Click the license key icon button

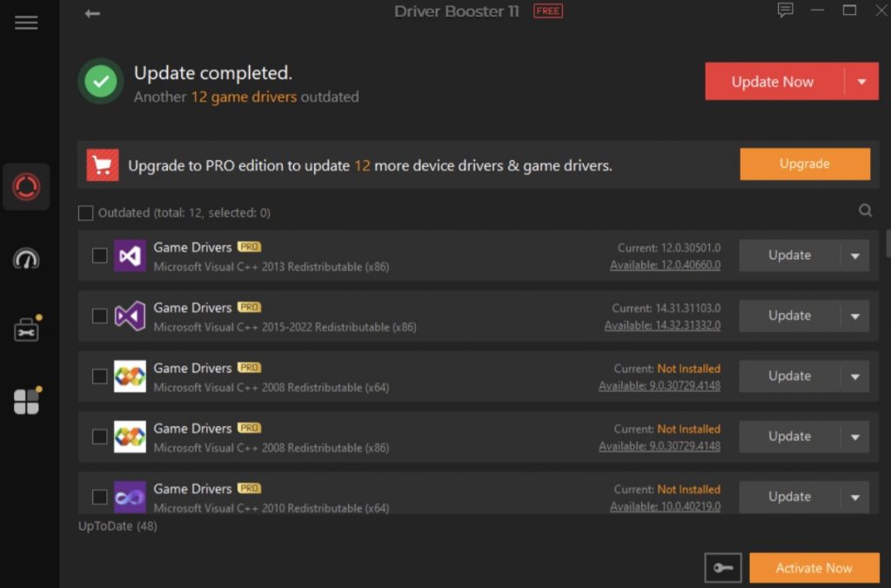[x=723, y=568]
